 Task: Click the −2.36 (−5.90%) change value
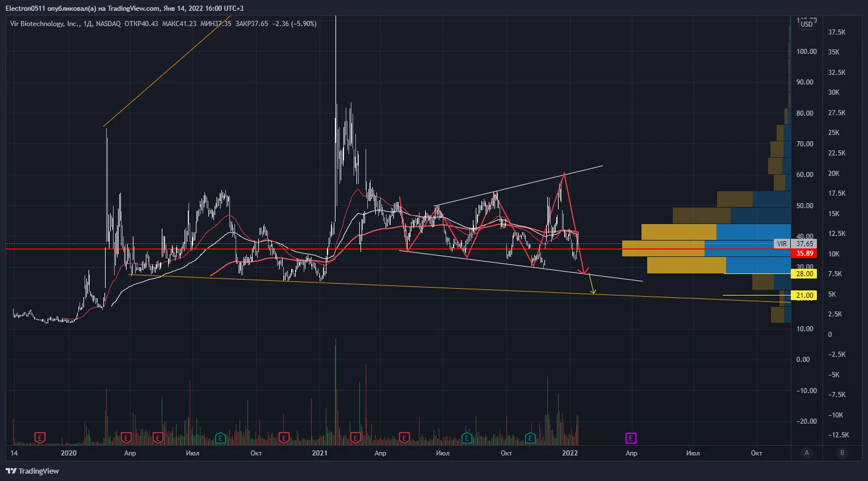click(x=294, y=24)
